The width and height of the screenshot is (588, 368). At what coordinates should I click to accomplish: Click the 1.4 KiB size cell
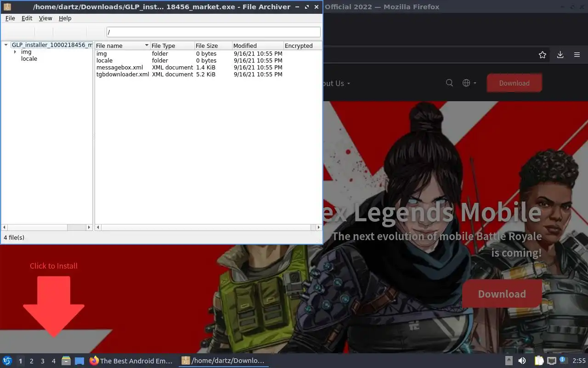click(205, 68)
